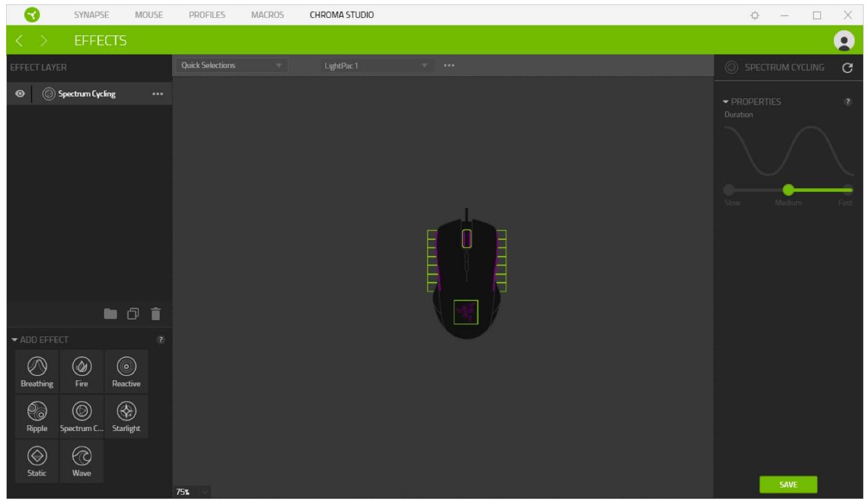Close the Razer Synapse window
Viewport: 868px width, 501px height.
coord(848,15)
